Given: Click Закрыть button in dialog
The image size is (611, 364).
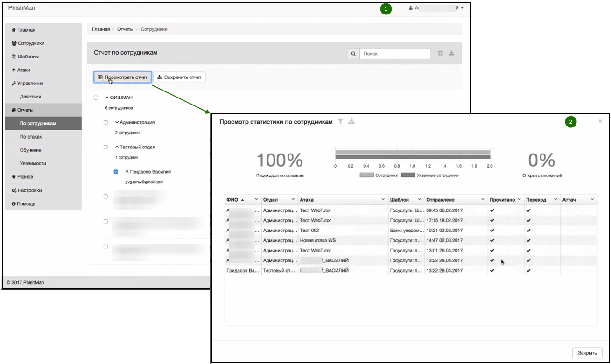Looking at the screenshot, I should pos(588,353).
